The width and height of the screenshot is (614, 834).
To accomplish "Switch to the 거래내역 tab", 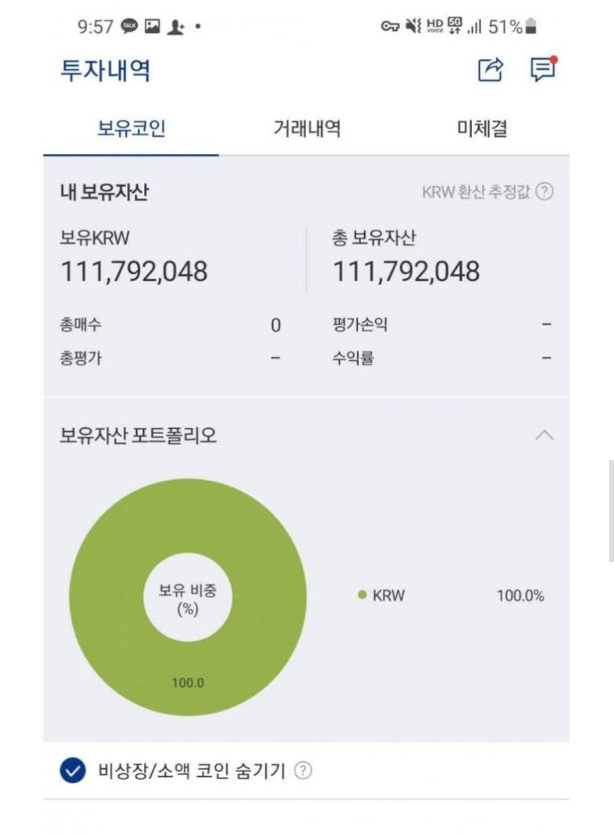I will (x=307, y=128).
